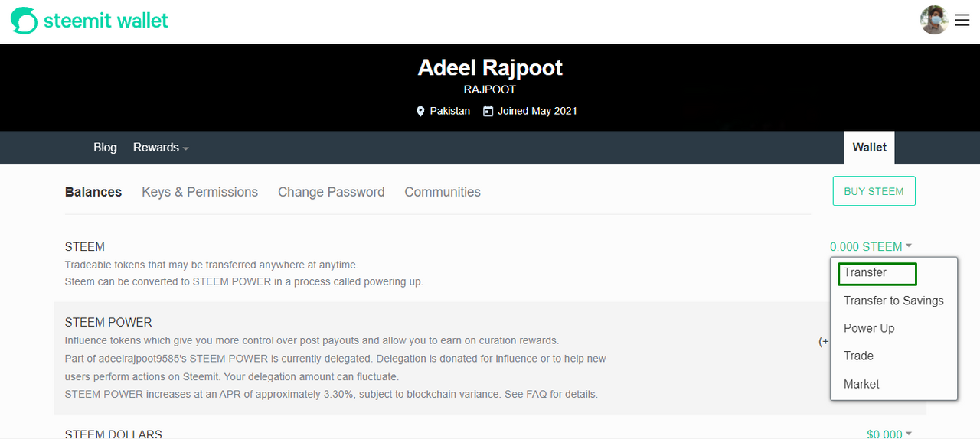Open the Balances section
980x439 pixels.
coord(93,192)
